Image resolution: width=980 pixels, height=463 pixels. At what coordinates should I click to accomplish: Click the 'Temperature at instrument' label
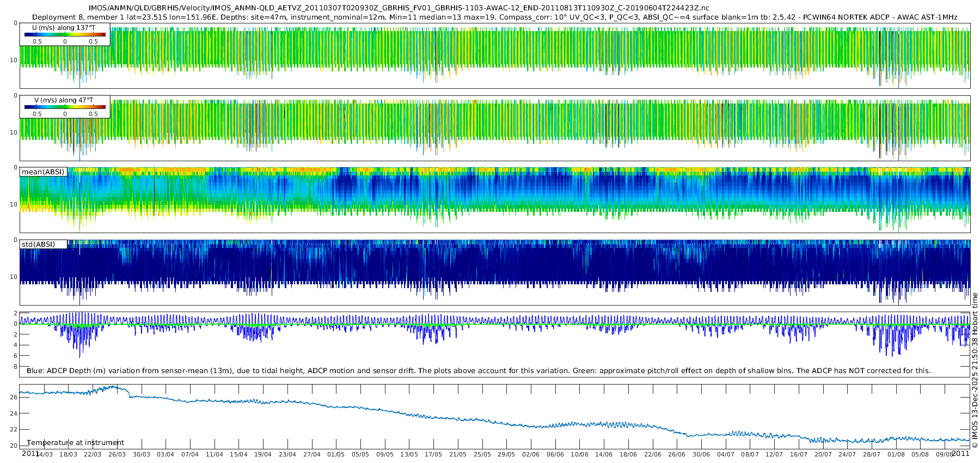coord(75,443)
